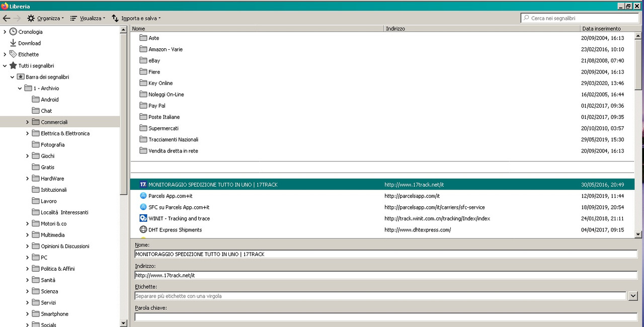Click the bookmark list vertical scrollbar down arrow
Screen dimensions: 644x327
tap(638, 234)
